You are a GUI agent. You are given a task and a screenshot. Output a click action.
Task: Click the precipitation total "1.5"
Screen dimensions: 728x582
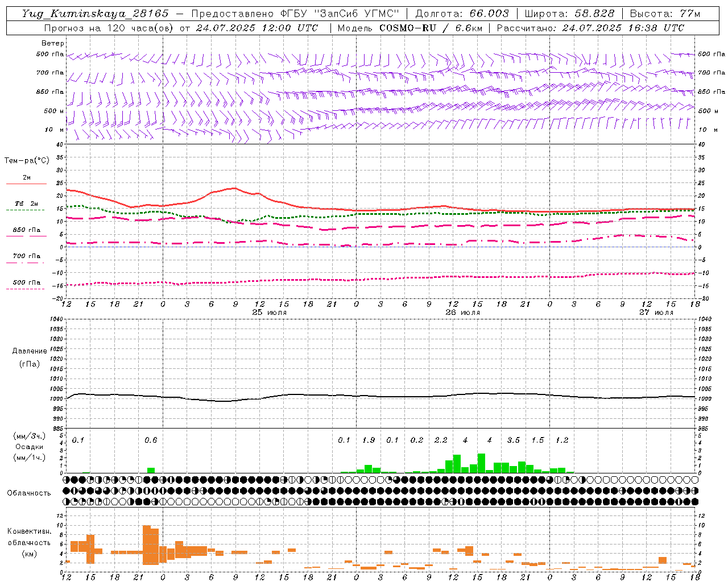(537, 440)
